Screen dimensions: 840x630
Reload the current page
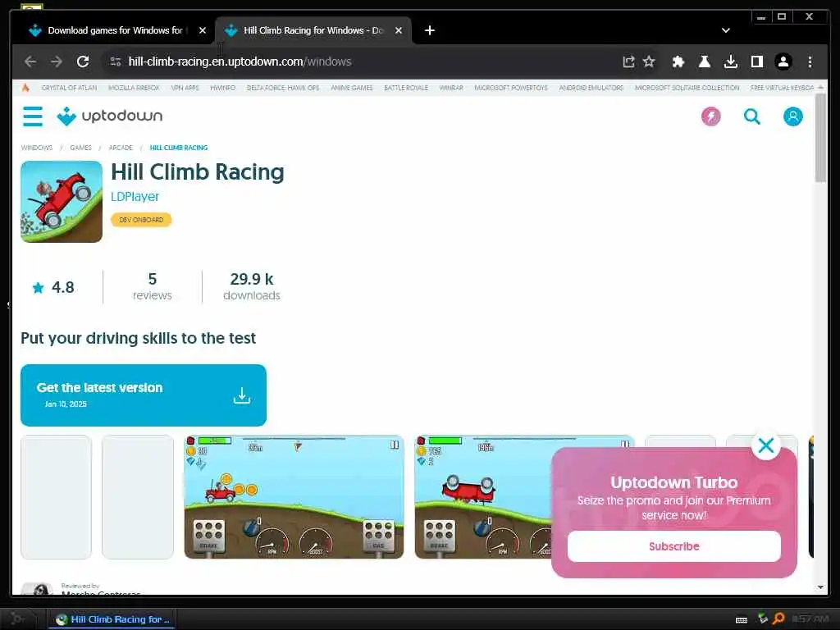coord(83,62)
